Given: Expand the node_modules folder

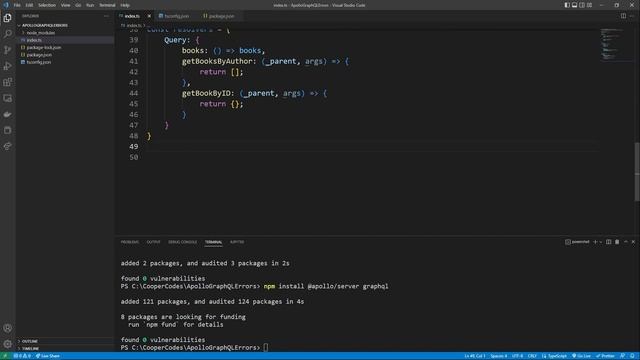Looking at the screenshot, I should (x=41, y=33).
